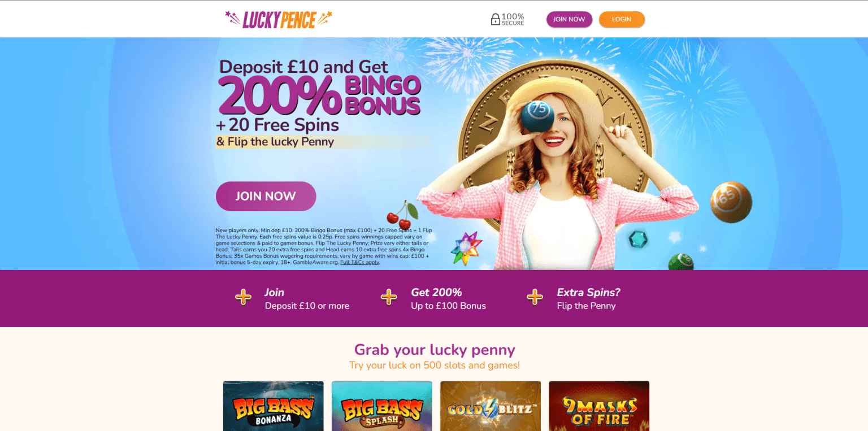
Task: Click the plus icon beside Extra Spins
Action: pos(535,297)
